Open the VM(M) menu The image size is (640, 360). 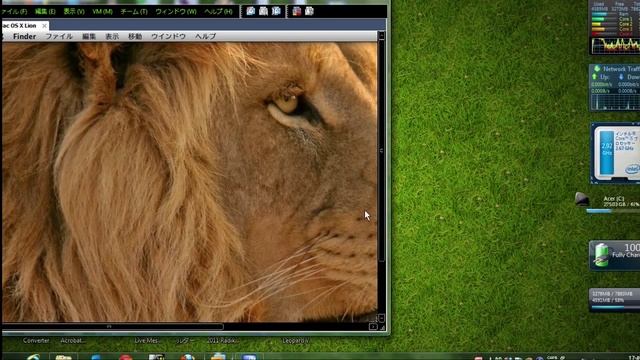point(102,11)
